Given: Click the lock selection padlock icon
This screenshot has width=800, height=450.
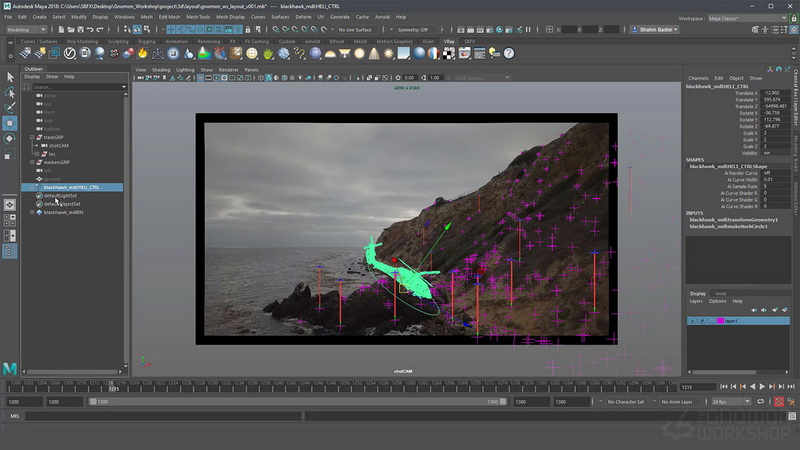Looking at the screenshot, I should (x=248, y=30).
